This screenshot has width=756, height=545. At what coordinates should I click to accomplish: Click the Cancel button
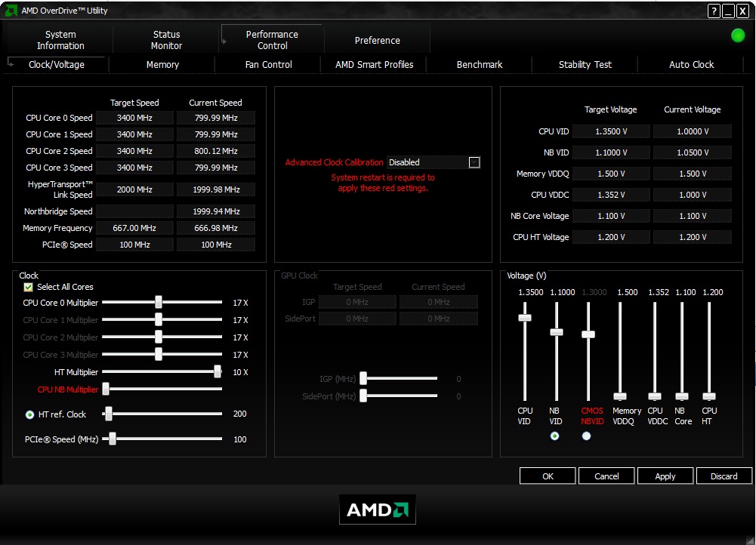coord(606,476)
